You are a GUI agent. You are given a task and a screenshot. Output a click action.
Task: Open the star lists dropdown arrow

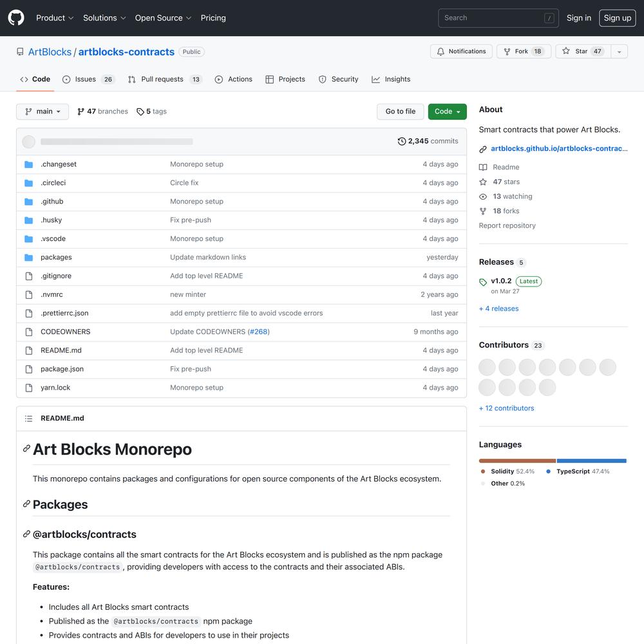(x=619, y=52)
